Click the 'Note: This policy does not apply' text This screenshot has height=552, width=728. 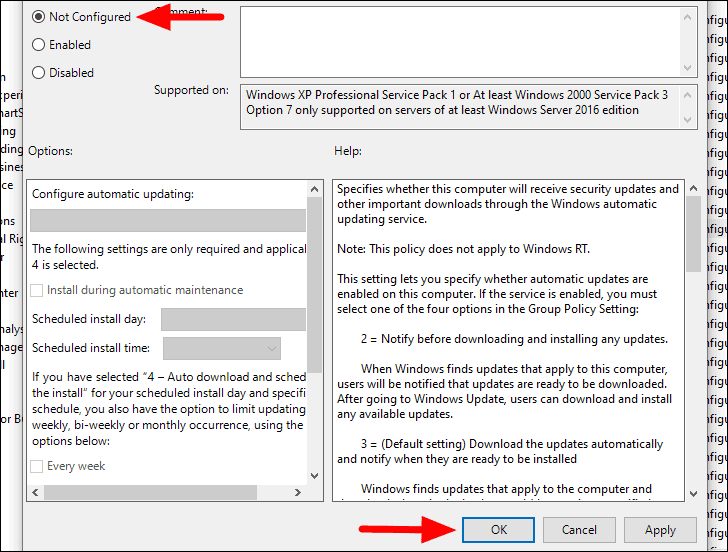pos(463,249)
